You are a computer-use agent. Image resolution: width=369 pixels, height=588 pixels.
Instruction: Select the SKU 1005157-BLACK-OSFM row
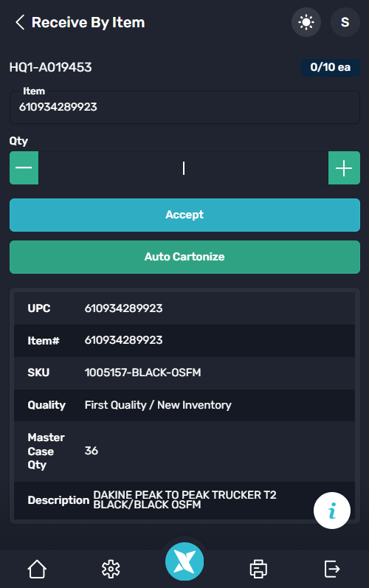point(184,373)
